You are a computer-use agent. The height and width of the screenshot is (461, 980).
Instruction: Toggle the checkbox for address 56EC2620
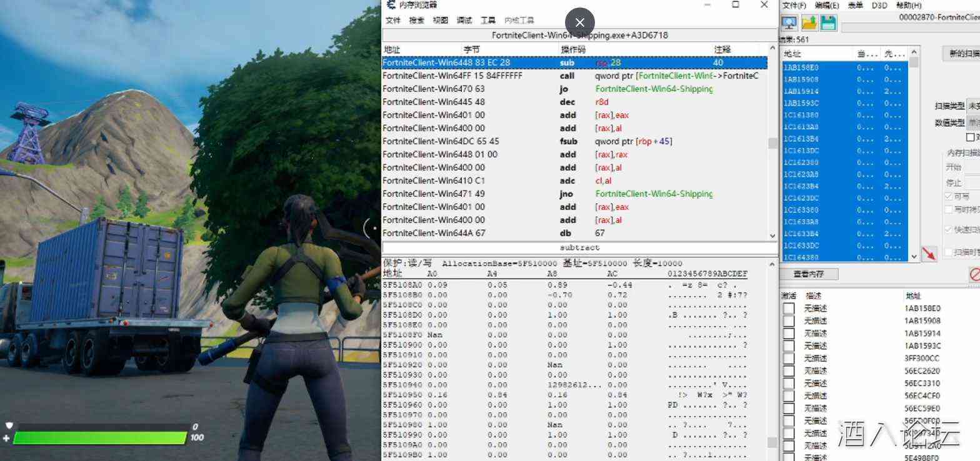click(789, 371)
